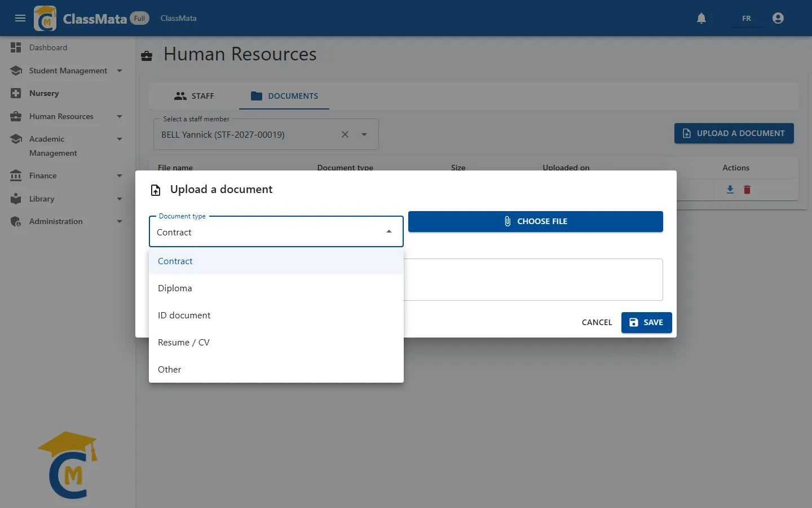The width and height of the screenshot is (812, 508).
Task: Click the Library reading icon
Action: pyautogui.click(x=16, y=199)
